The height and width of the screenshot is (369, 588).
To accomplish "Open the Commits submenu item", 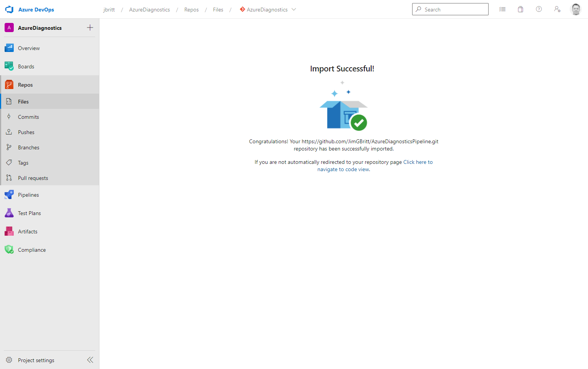I will click(x=28, y=117).
